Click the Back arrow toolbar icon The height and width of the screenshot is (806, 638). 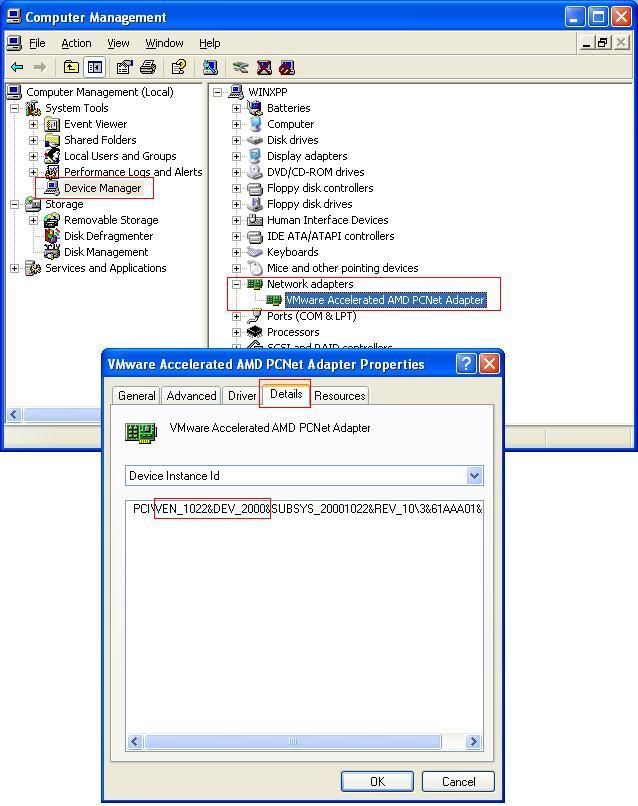click(x=17, y=67)
